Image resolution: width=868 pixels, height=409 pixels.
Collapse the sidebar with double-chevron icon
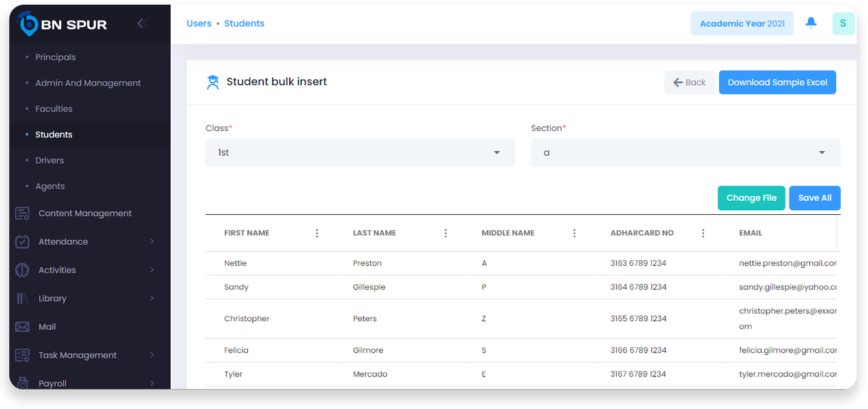(x=142, y=24)
